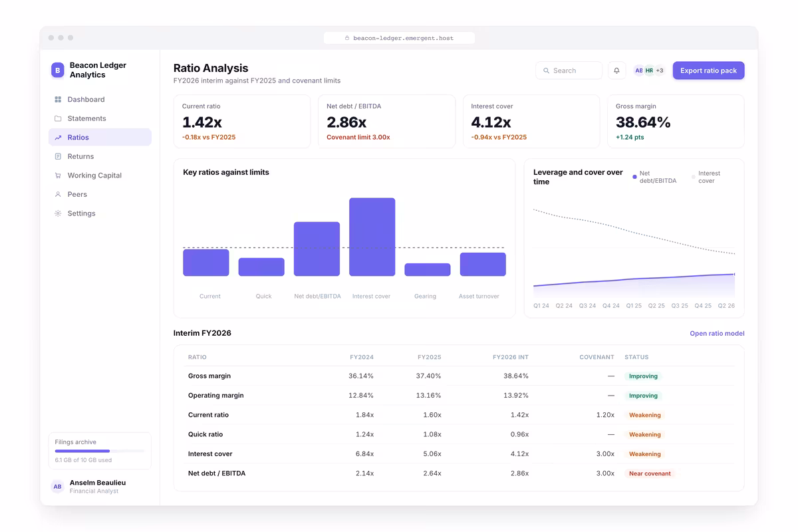Click Anselm Beaulieu profile name
Viewport: 798px width, 532px height.
coord(98,483)
